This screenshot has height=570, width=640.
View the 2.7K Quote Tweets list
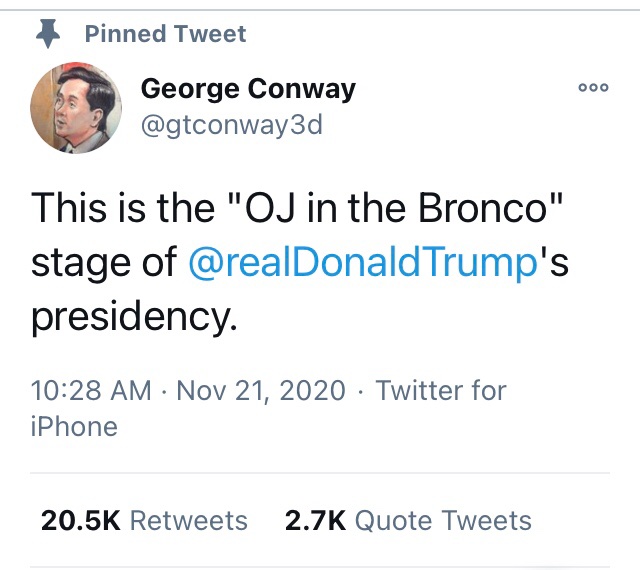click(408, 521)
